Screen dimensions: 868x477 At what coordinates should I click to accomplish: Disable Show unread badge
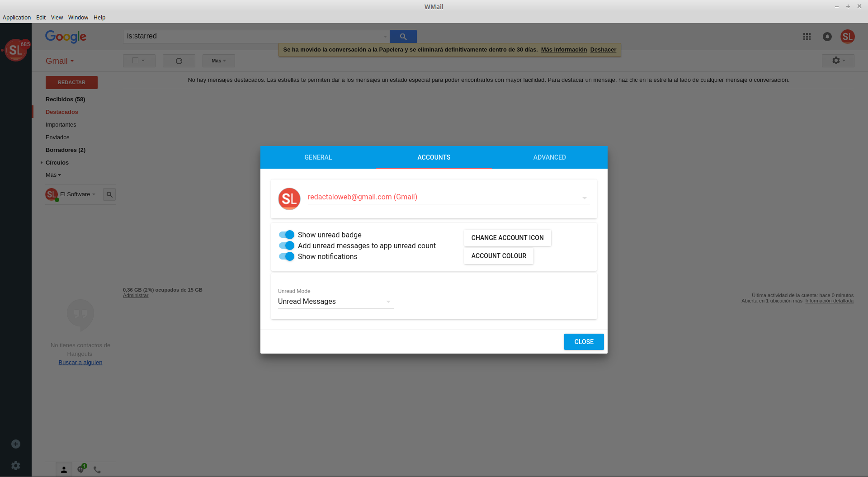(286, 234)
